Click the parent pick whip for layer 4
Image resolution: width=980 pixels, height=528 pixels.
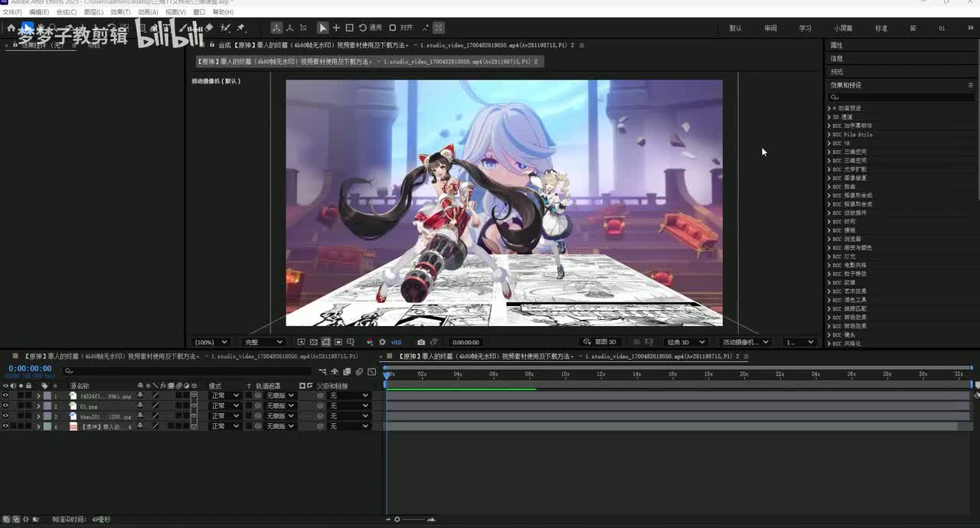[320, 425]
